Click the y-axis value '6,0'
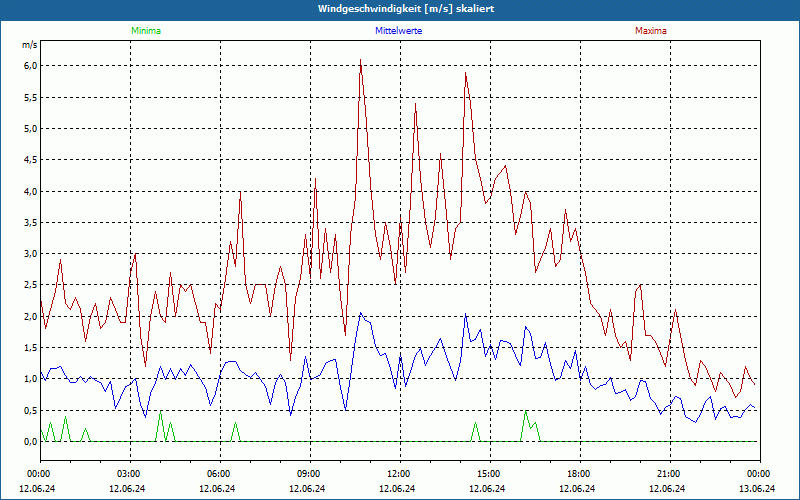The height and width of the screenshot is (500, 800). (x=31, y=66)
